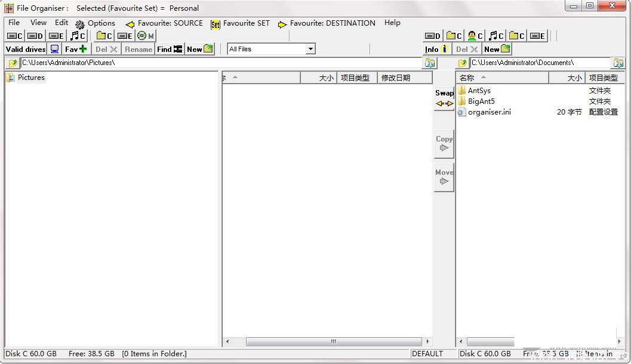Create a new folder in the source pane
Viewport: 631px width, 364px height.
[x=200, y=49]
